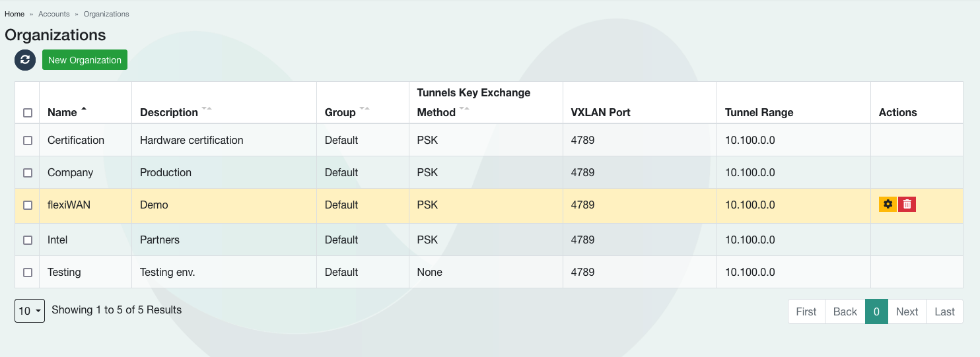Sort by Group column arrows

tap(365, 109)
